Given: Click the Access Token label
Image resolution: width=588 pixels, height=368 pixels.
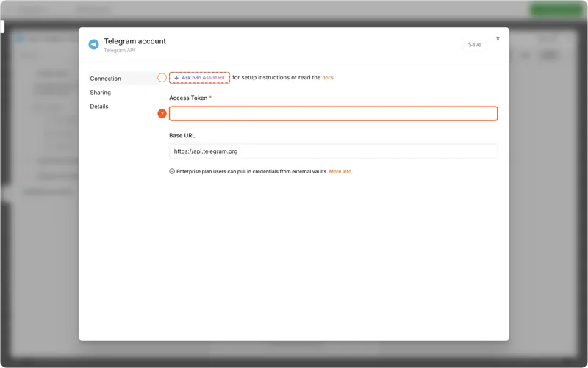Looking at the screenshot, I should click(x=188, y=98).
